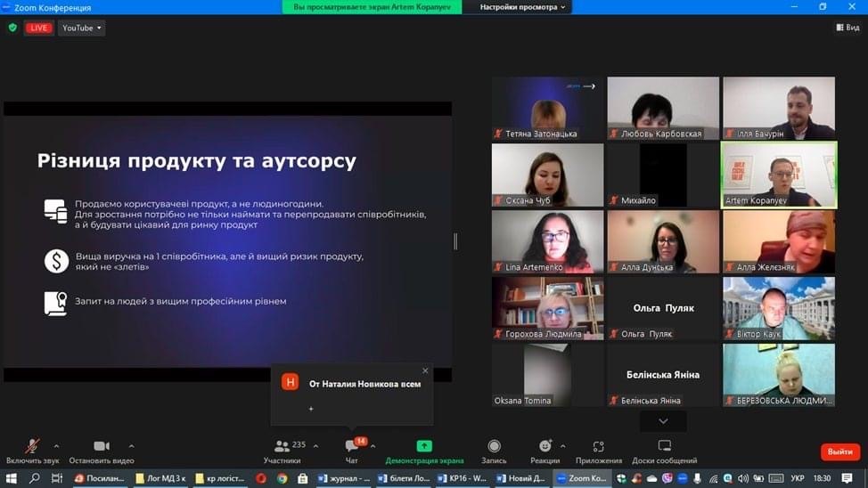Select Алла Дунська video tile

click(x=663, y=242)
